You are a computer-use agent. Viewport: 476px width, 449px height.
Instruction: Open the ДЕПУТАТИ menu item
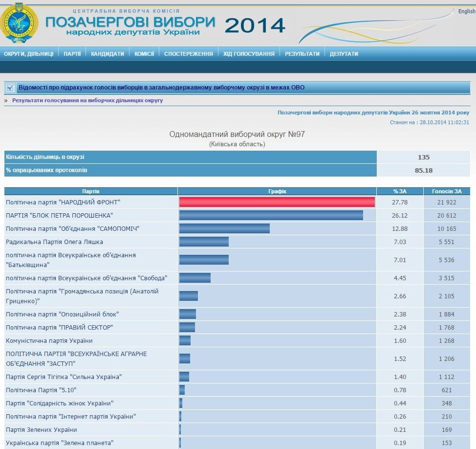click(x=344, y=54)
